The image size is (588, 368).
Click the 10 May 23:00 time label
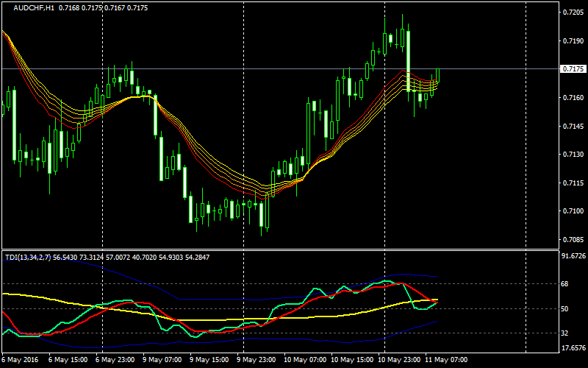pyautogui.click(x=399, y=360)
